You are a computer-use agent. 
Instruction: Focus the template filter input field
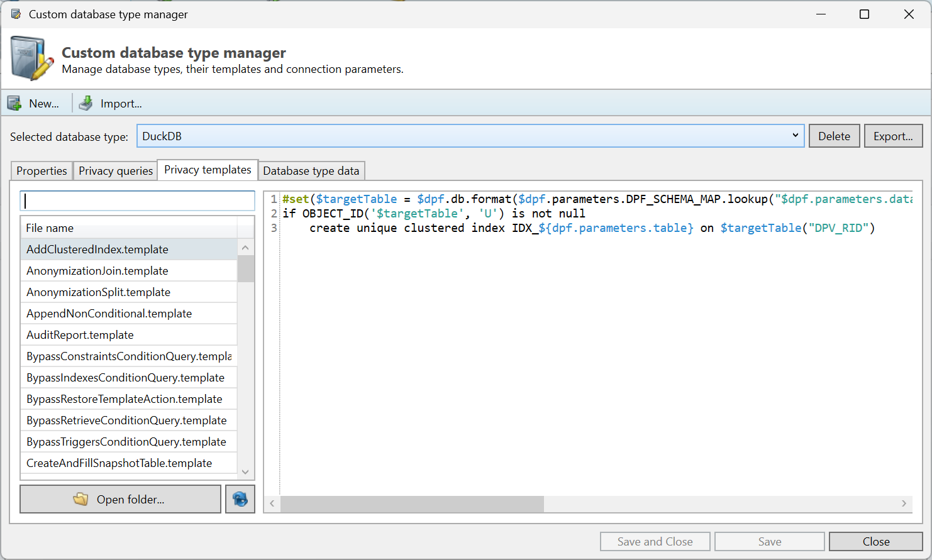[137, 200]
